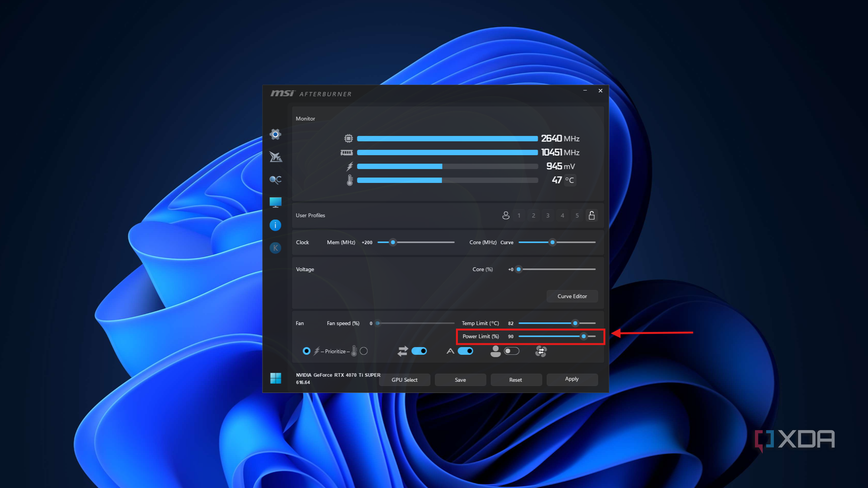Click the Mem (MHz) clock slider

tap(416, 242)
